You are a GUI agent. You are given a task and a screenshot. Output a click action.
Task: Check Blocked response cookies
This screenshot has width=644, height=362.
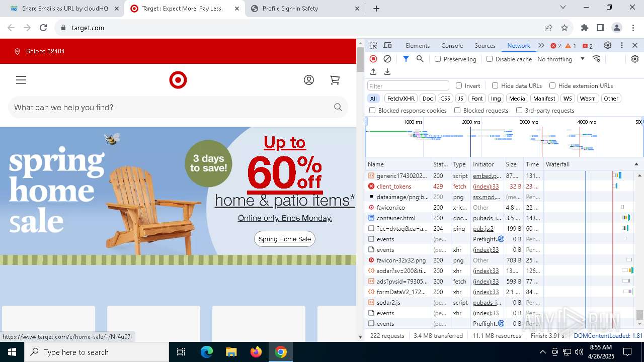[372, 110]
